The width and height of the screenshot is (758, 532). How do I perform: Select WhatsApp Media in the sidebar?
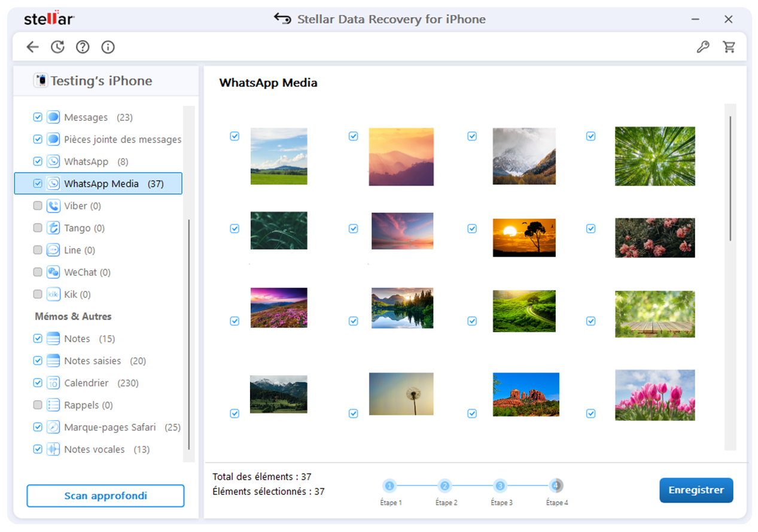click(101, 184)
